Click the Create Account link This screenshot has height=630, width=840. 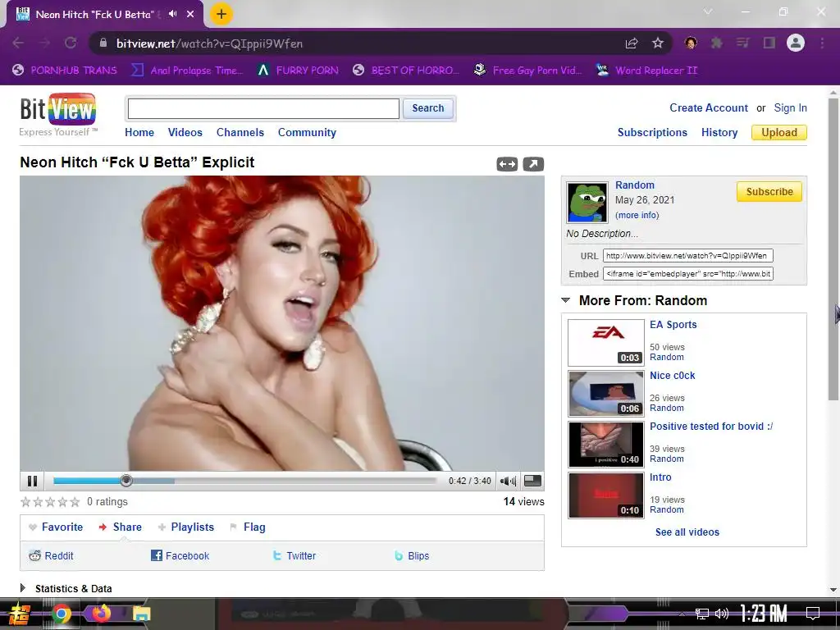coord(709,107)
